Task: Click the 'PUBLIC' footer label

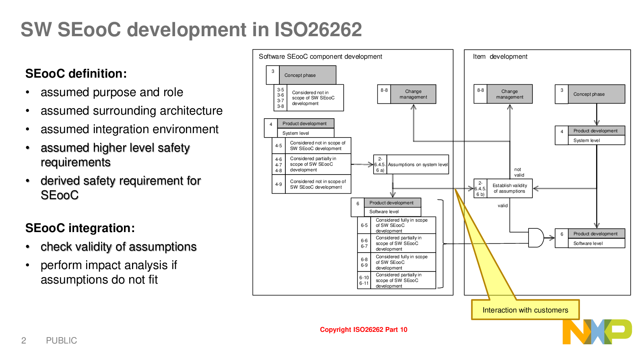Action: click(x=61, y=340)
